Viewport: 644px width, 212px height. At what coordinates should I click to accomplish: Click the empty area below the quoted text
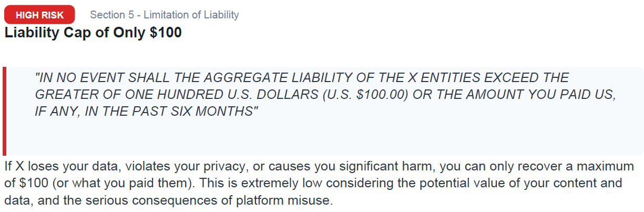(x=315, y=138)
